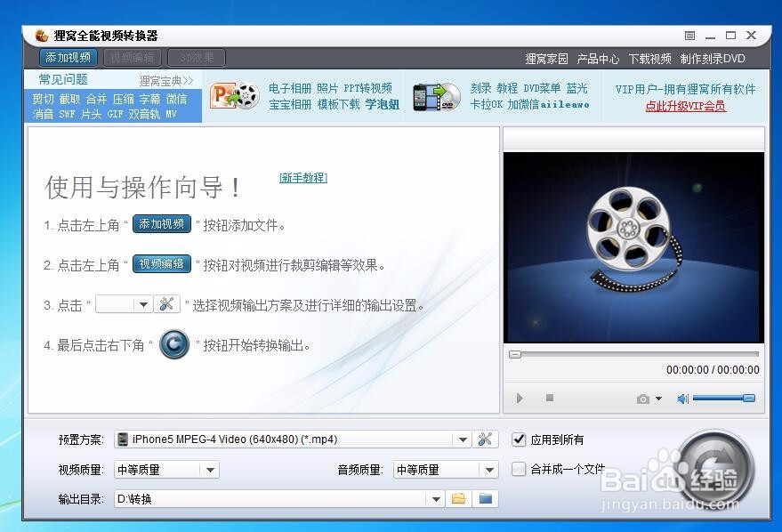The width and height of the screenshot is (782, 532).
Task: Open snapshot options dropdown arrow
Action: tap(659, 399)
